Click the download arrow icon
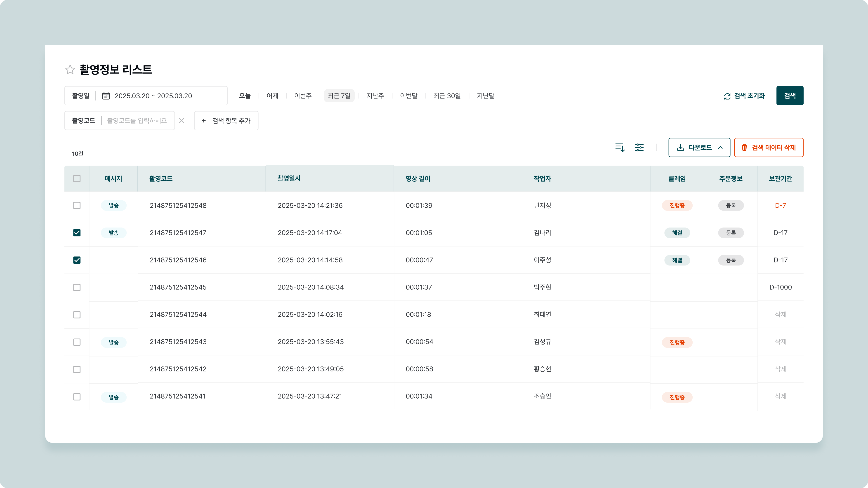The image size is (868, 488). point(680,148)
